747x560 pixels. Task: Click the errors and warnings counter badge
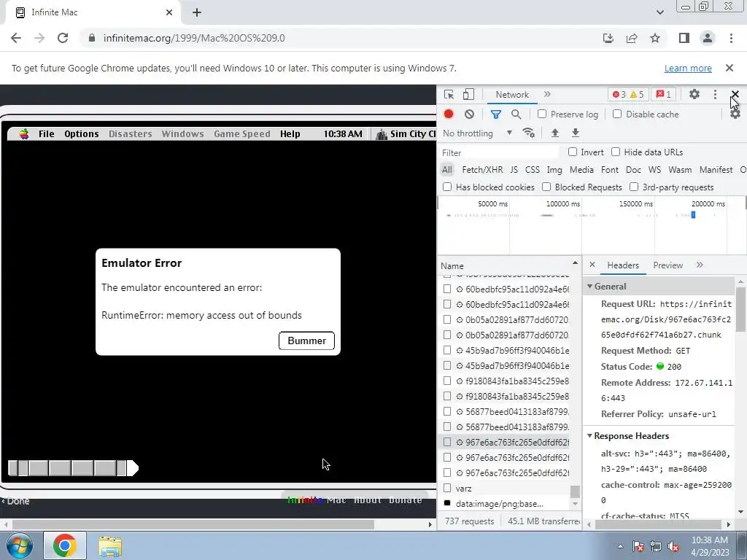coord(628,94)
